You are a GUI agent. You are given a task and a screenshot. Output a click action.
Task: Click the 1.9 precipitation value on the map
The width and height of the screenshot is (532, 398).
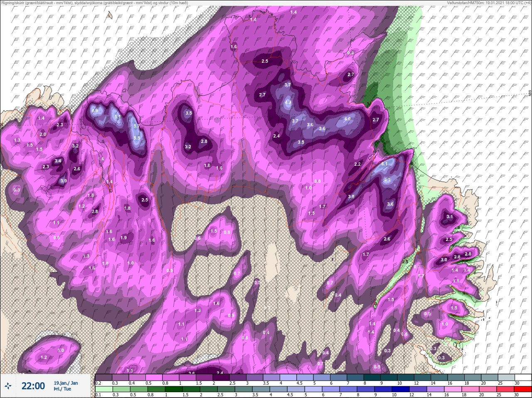tap(123, 238)
